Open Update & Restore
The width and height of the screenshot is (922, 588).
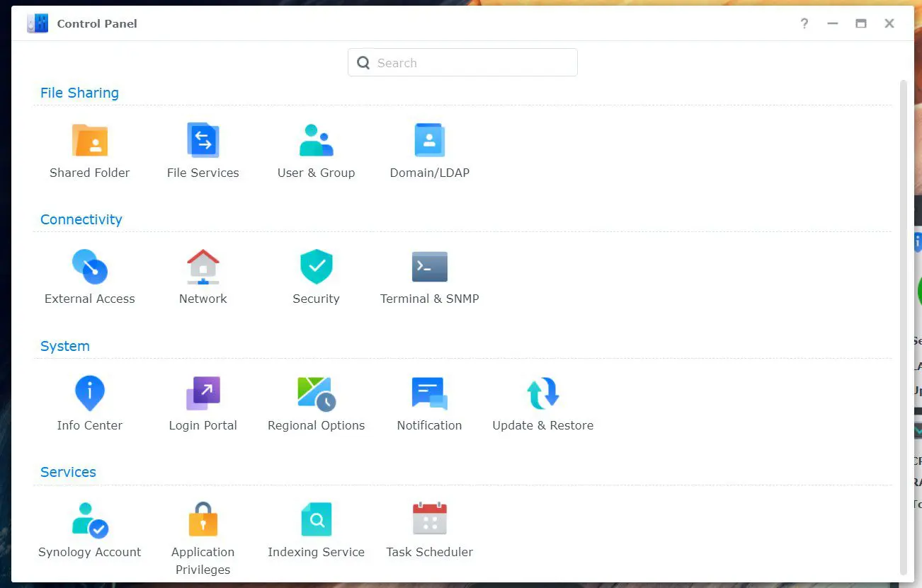coord(542,393)
